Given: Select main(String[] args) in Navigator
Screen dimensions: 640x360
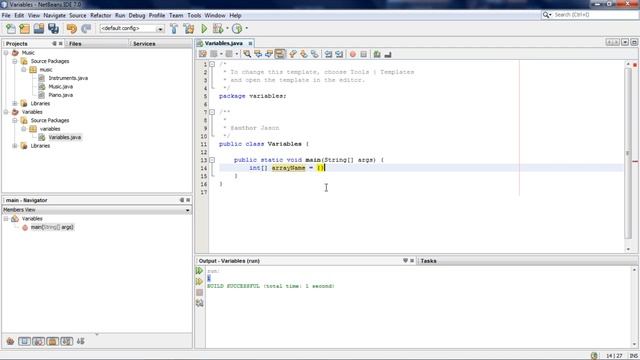Looking at the screenshot, I should coord(52,227).
